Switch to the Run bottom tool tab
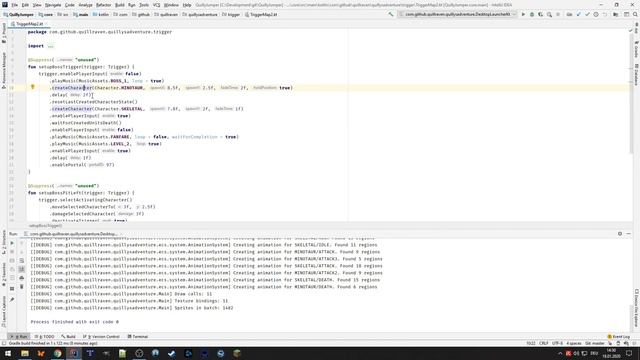This screenshot has width=640, height=360. click(x=19, y=337)
